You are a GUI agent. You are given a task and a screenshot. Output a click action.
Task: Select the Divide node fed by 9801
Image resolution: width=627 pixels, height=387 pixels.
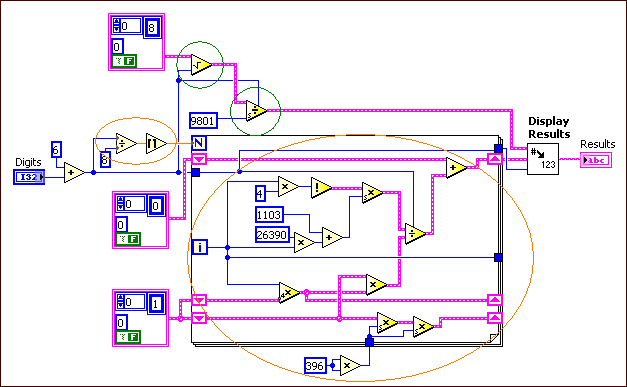[x=256, y=111]
